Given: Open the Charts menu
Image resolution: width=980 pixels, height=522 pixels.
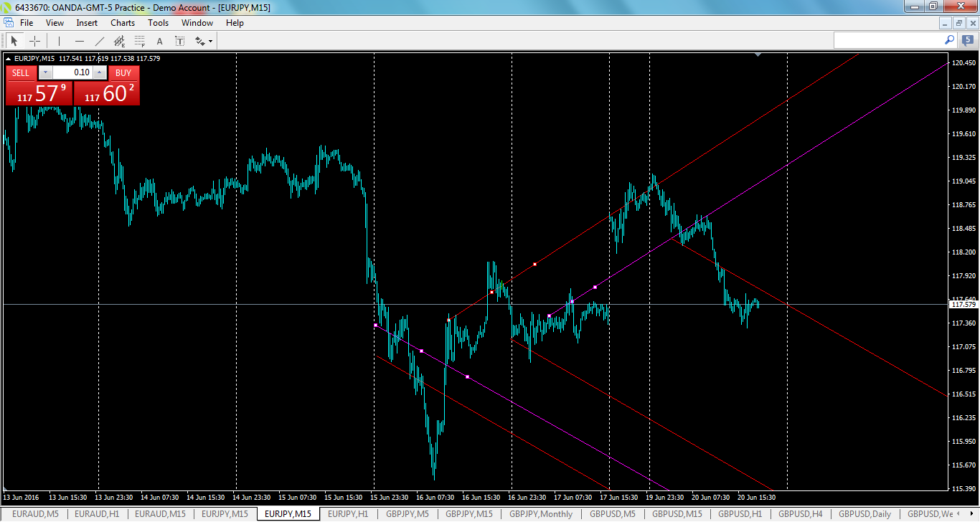Looking at the screenshot, I should click(122, 22).
